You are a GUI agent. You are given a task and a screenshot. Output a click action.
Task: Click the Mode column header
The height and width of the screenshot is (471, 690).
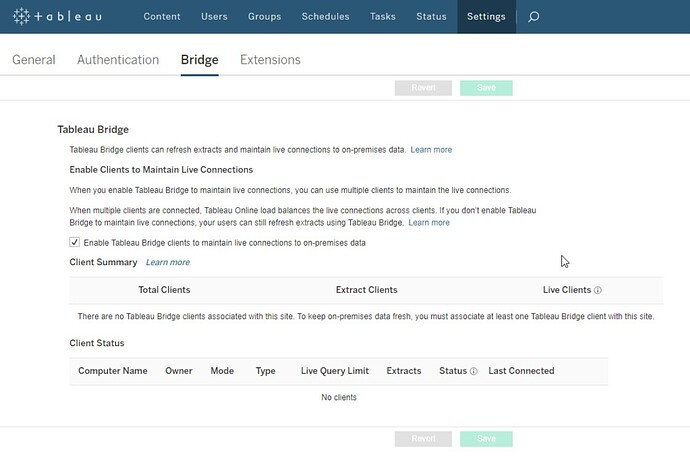tap(222, 371)
